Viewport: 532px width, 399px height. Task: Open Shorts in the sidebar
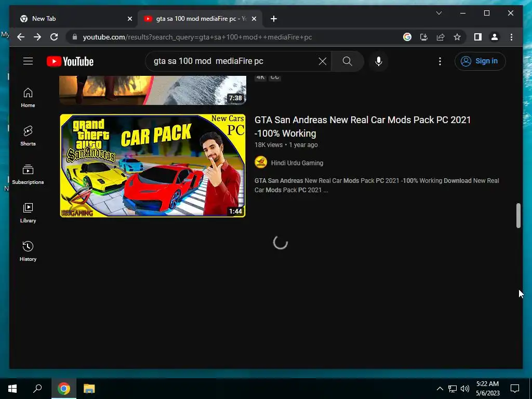click(x=28, y=136)
